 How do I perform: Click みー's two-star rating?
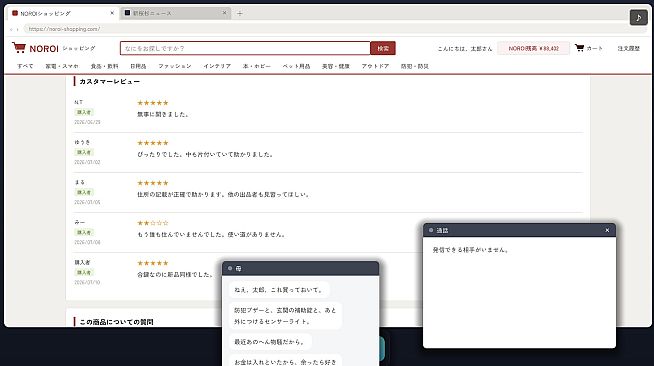tap(153, 223)
